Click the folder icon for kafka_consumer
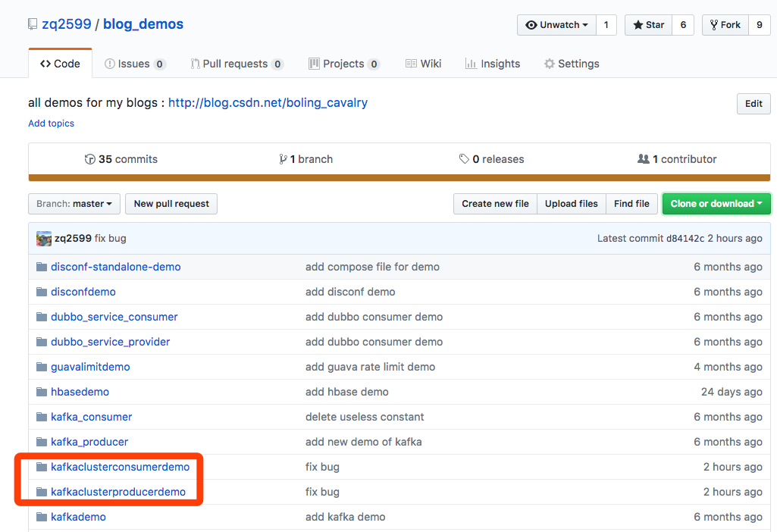The width and height of the screenshot is (777, 532). [x=42, y=417]
